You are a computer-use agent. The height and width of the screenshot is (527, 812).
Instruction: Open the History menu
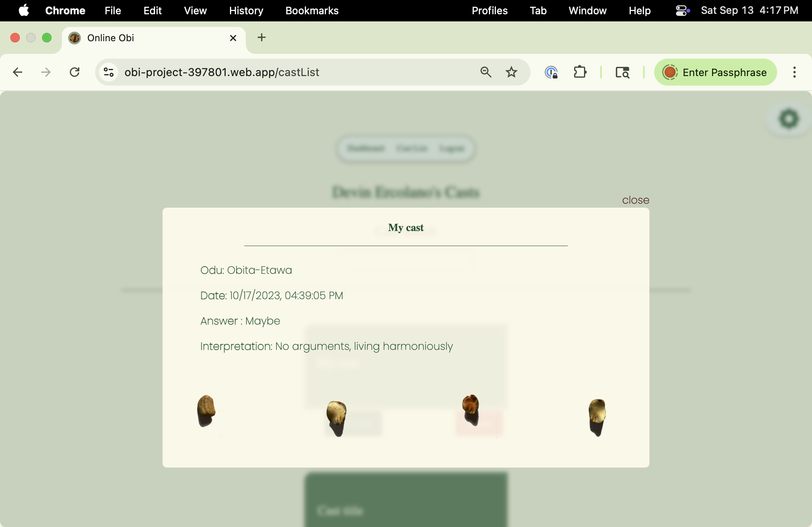(x=246, y=11)
